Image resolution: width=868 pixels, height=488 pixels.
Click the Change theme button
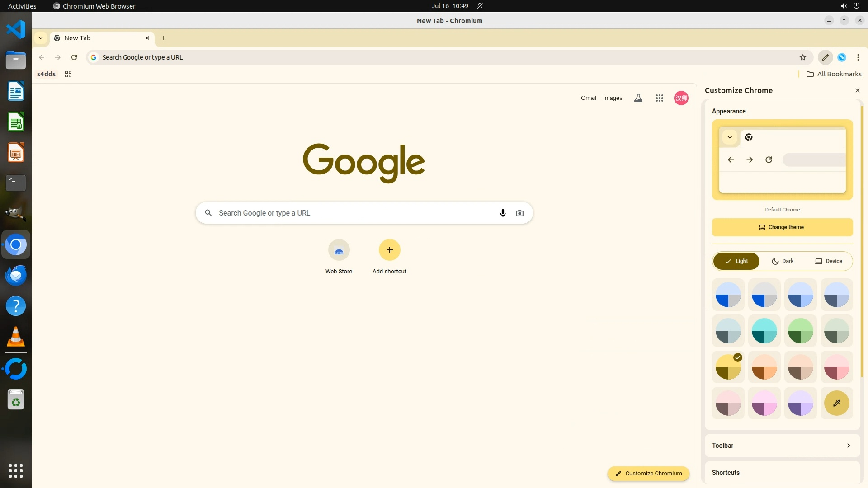(782, 227)
